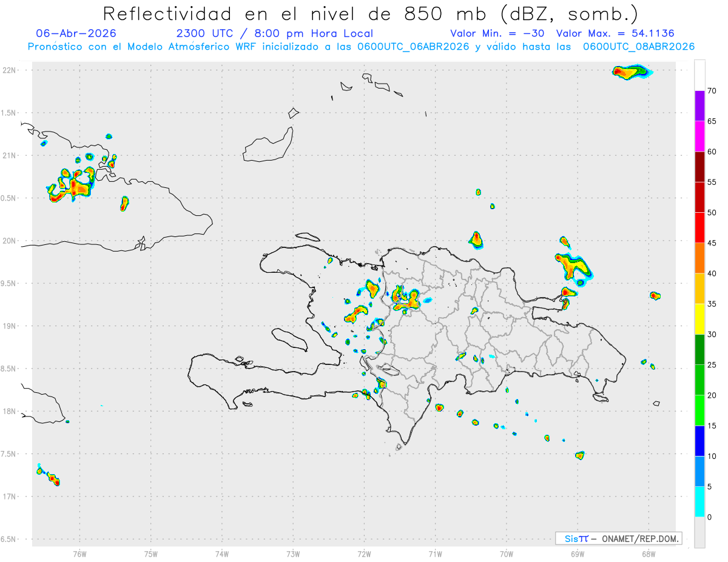Select the 06-Abr-2026 date text
The image size is (728, 562).
pyautogui.click(x=76, y=33)
